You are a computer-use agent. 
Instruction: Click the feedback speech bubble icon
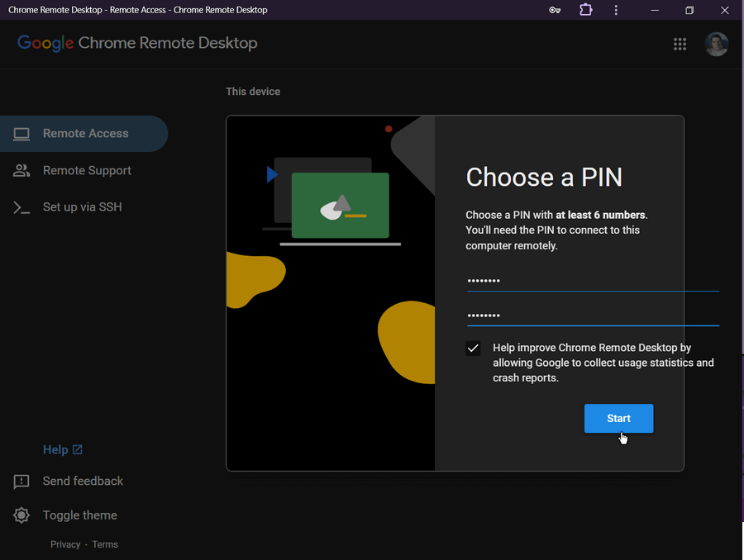coord(21,482)
